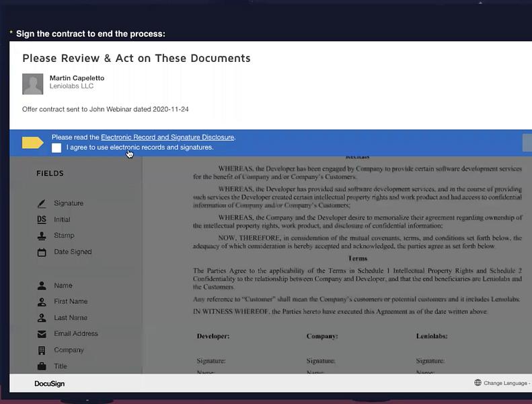Click the Email Address field label
Viewport: 532px width, 404px height.
tap(76, 334)
